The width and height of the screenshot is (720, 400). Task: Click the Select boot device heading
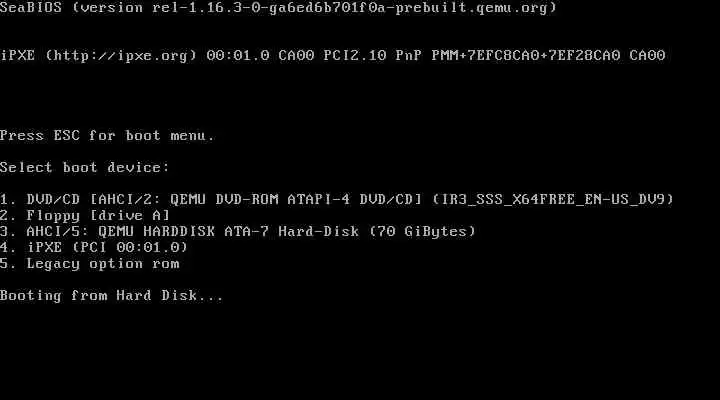click(x=85, y=167)
